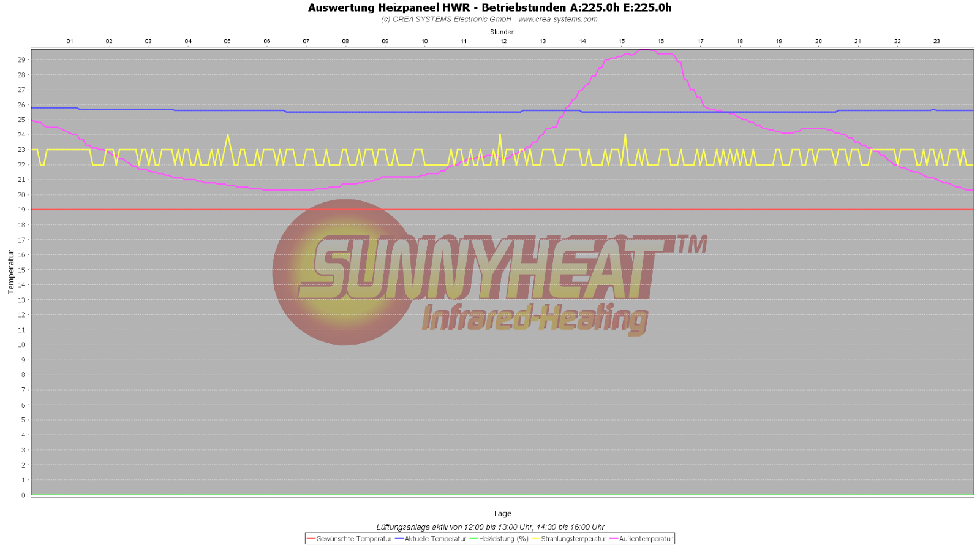The image size is (980, 545).
Task: Click hour tick '09' on Stunden axis
Action: point(385,41)
